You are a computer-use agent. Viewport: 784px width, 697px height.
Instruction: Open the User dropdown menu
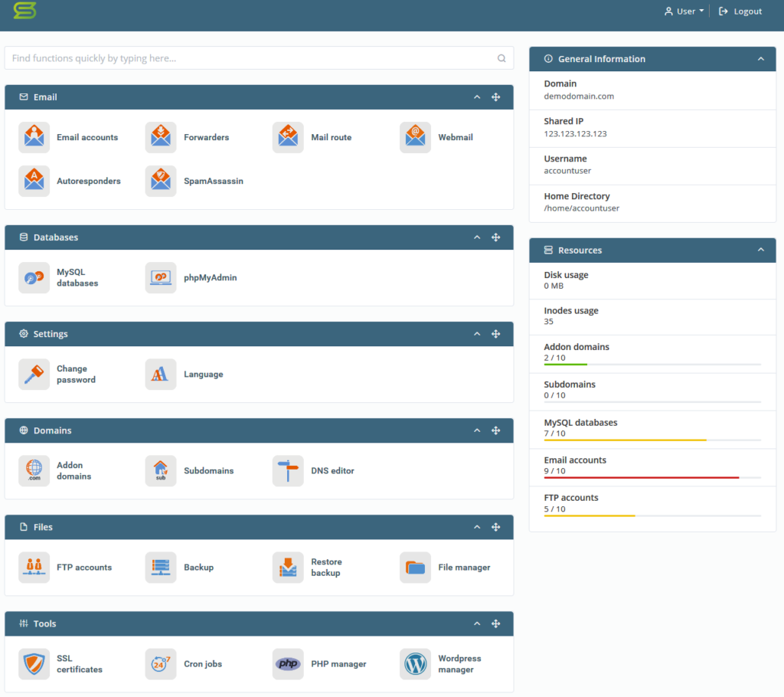coord(684,11)
